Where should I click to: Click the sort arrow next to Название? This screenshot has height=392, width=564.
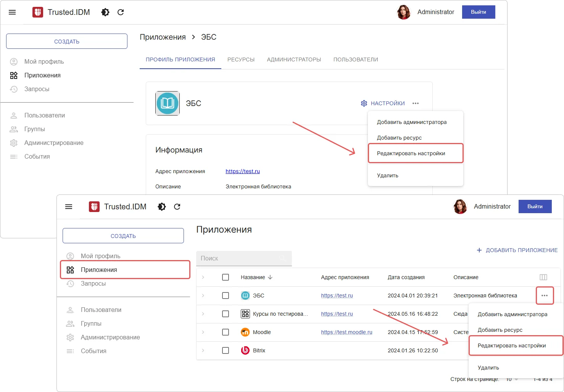point(270,277)
